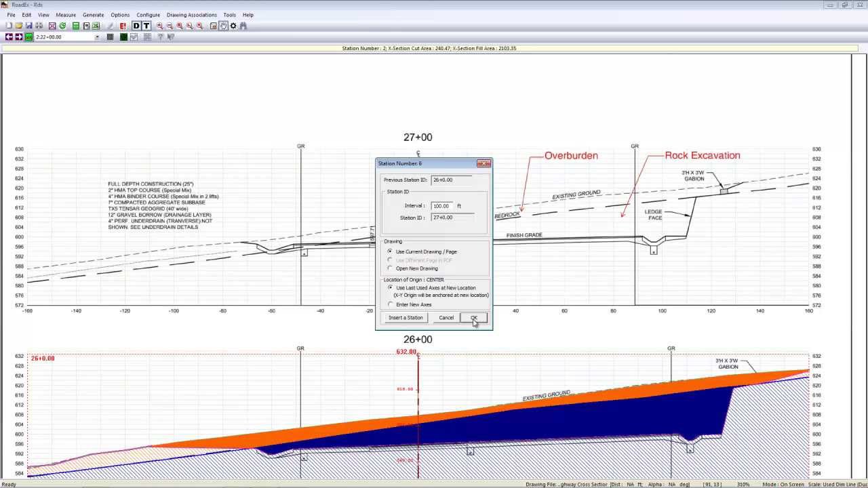This screenshot has height=488, width=868.
Task: Open the Drawing Associations menu
Action: (192, 15)
